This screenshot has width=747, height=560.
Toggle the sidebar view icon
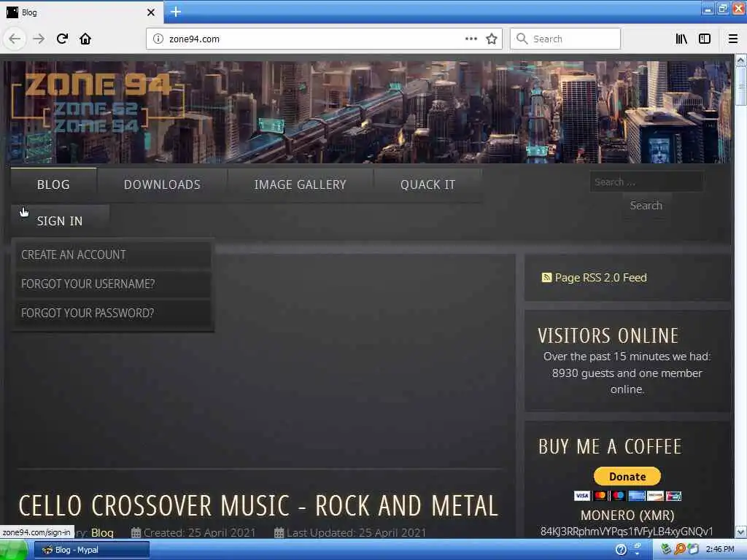(x=705, y=39)
